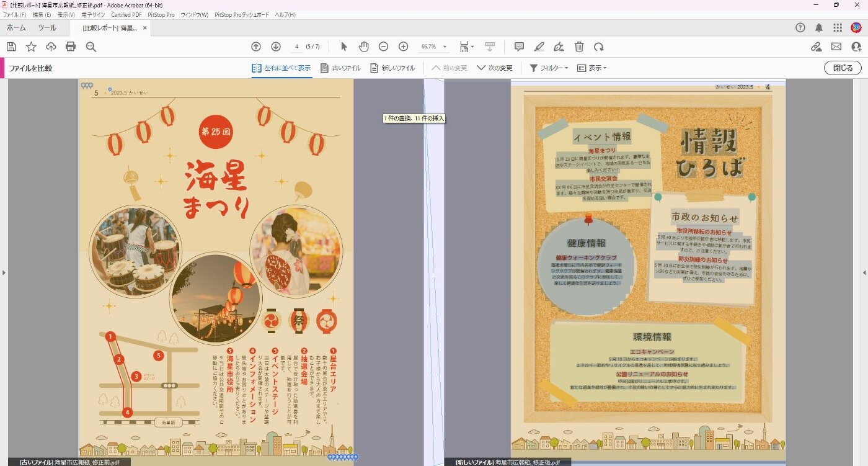Select the Hand pan tool
Screen dimensions: 868x466
point(364,47)
